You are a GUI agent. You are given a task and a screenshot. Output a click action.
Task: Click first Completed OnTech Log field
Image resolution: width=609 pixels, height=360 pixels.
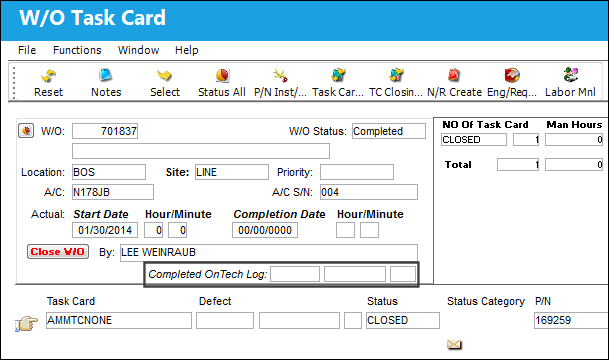295,274
